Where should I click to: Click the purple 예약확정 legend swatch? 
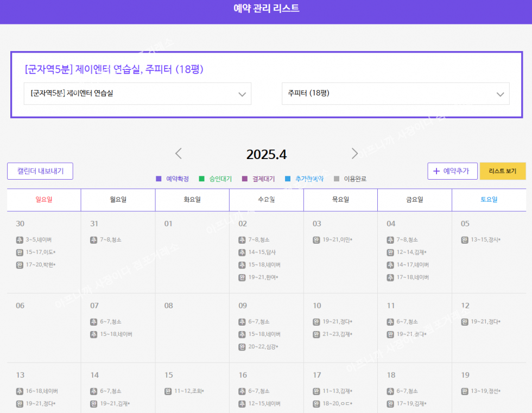159,179
